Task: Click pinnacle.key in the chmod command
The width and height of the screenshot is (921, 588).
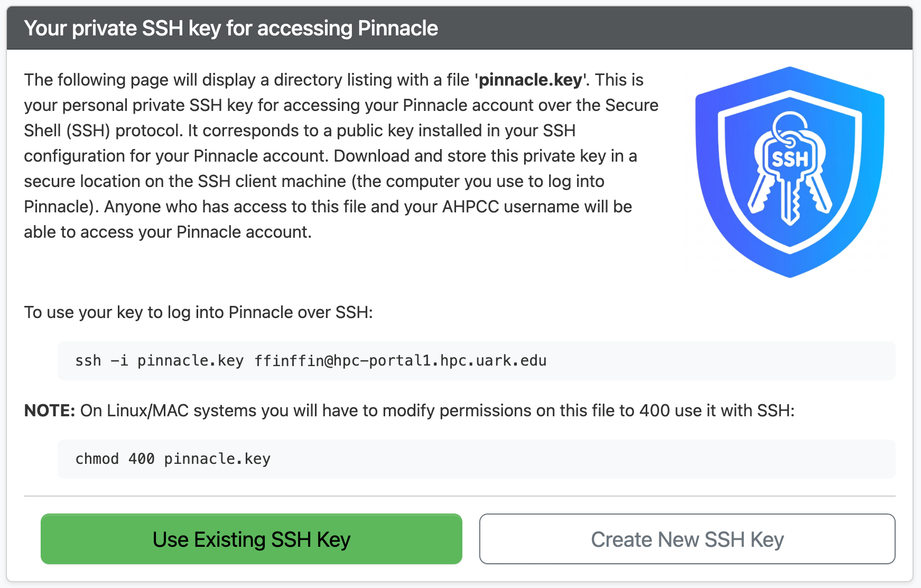Action: click(217, 459)
